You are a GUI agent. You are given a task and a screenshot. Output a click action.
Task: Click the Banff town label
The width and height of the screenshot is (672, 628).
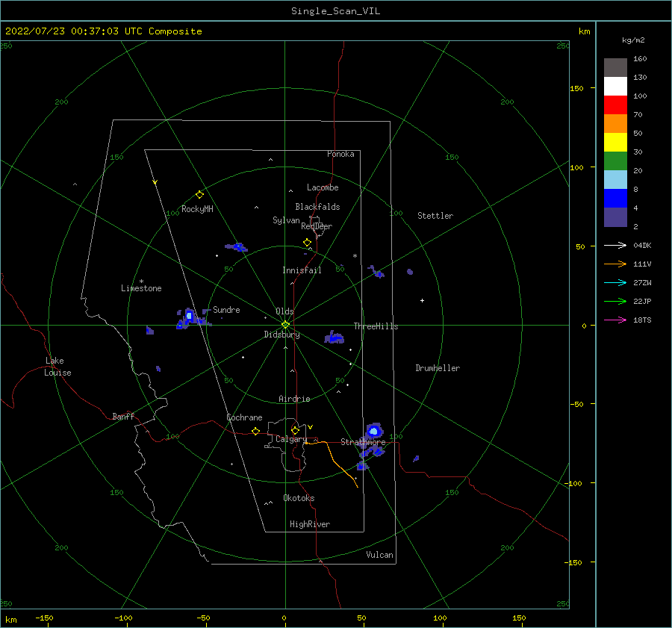pos(123,416)
